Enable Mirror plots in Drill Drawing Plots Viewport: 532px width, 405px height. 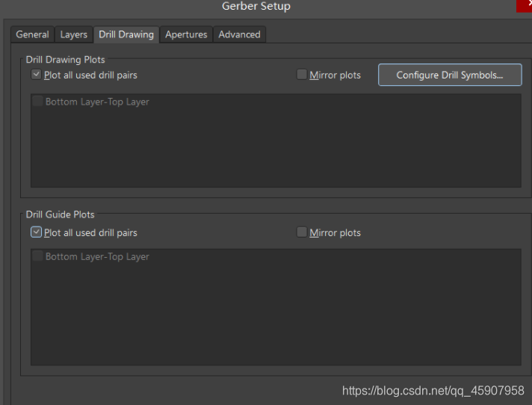coord(302,74)
